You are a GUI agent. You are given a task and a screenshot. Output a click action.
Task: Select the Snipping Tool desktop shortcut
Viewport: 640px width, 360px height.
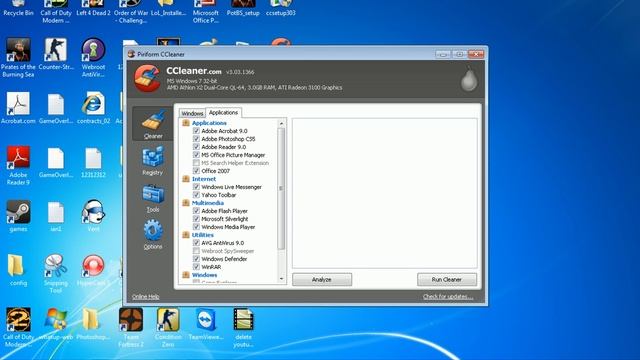[x=56, y=273]
